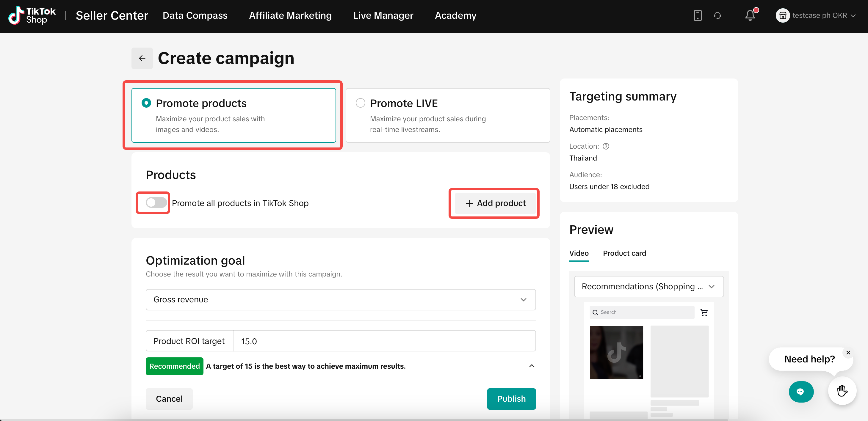Collapse the Recommended target tip chevron
Viewport: 868px width, 421px height.
[532, 366]
